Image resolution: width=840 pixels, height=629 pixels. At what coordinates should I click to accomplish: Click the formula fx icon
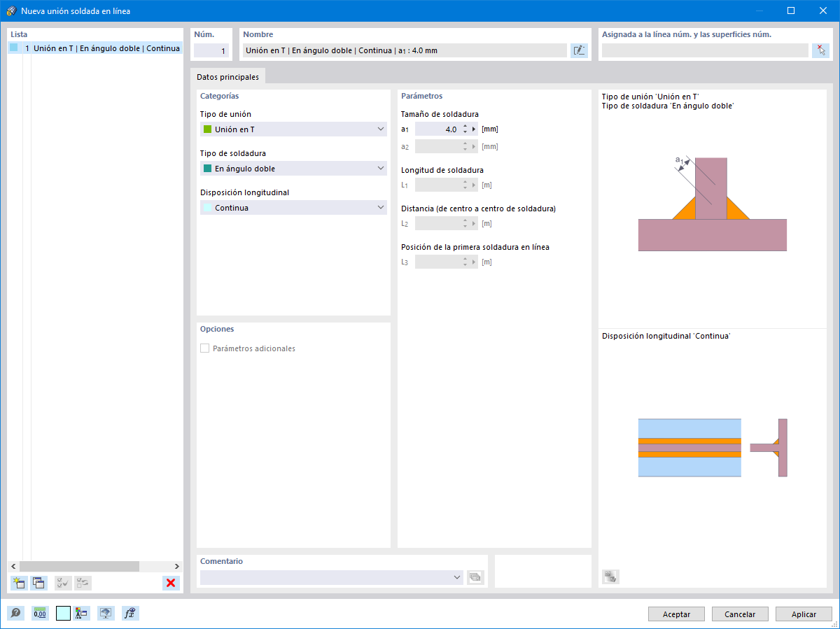click(x=130, y=614)
